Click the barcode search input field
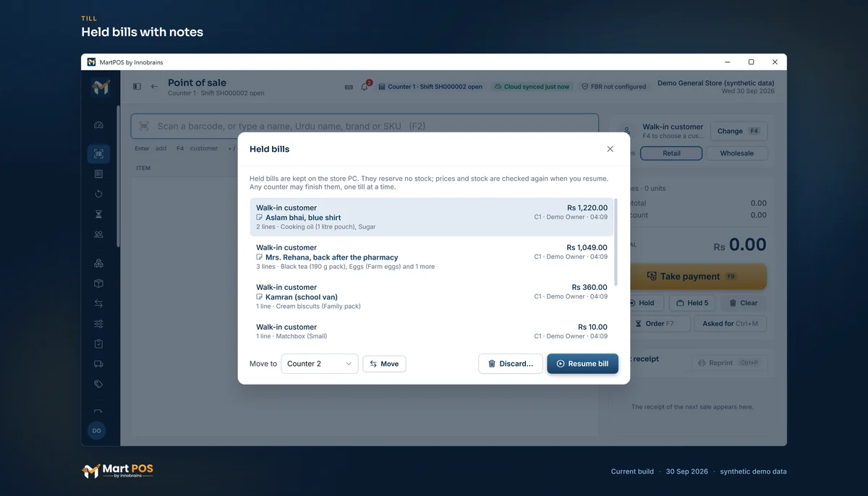This screenshot has height=496, width=868. click(365, 126)
